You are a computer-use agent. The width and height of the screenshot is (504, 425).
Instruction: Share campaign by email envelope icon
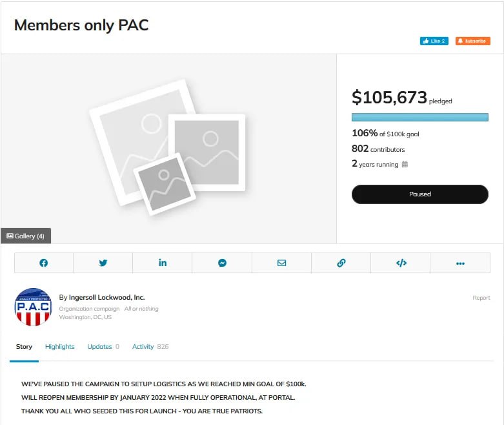pyautogui.click(x=281, y=263)
